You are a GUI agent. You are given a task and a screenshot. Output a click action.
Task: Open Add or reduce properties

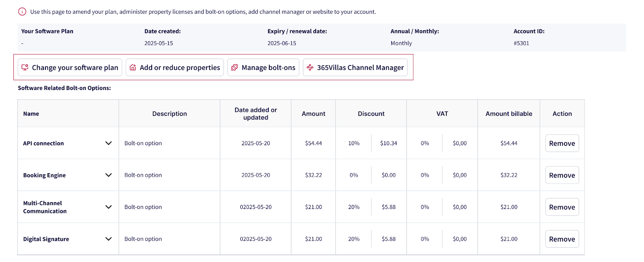coord(180,68)
